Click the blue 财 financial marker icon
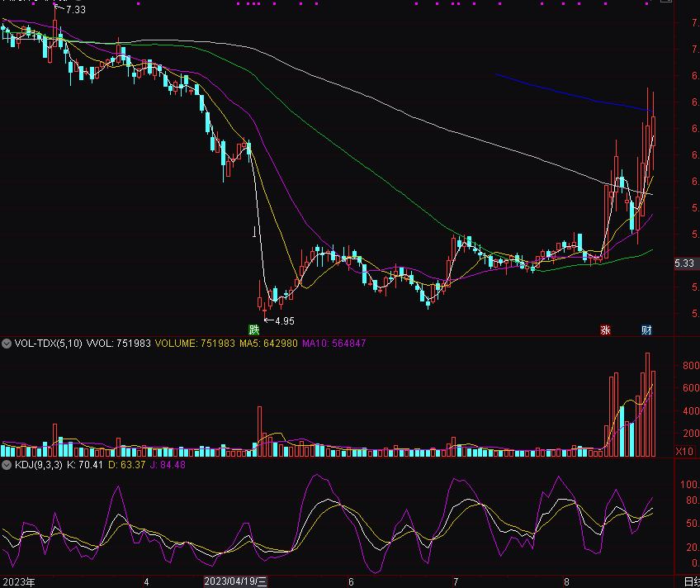The width and height of the screenshot is (700, 588). pyautogui.click(x=646, y=330)
